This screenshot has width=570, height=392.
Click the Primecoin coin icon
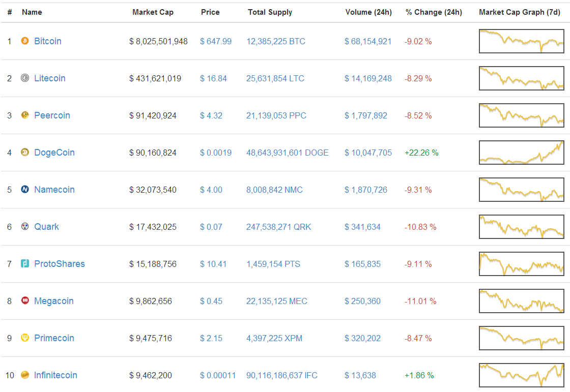25,338
